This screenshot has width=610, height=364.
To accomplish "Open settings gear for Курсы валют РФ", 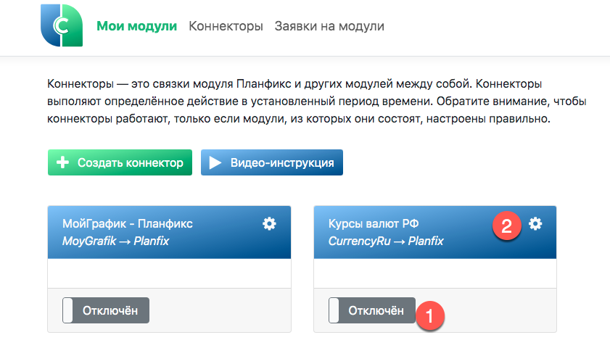I will pos(535,224).
